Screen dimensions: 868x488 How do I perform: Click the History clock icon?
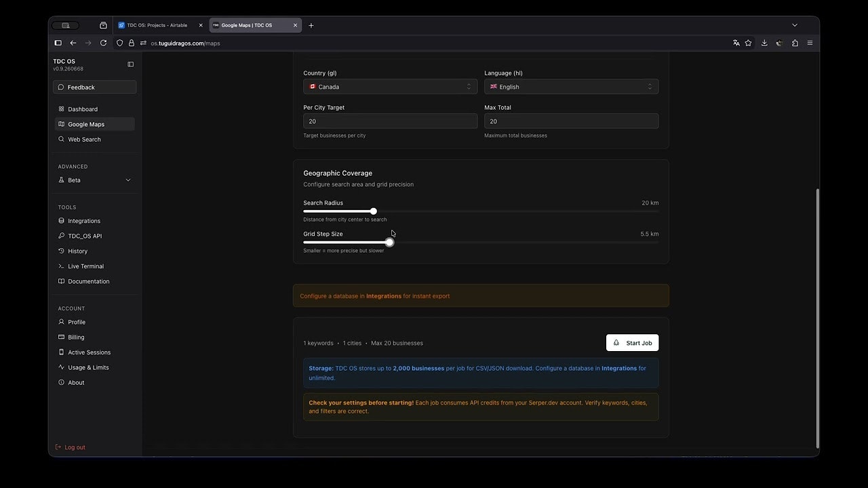tap(61, 251)
